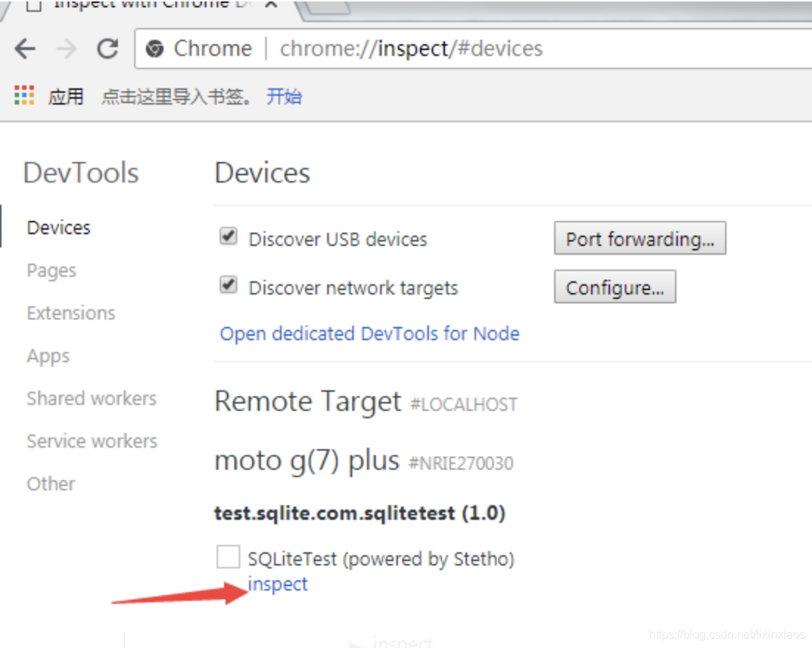Click the 开始 link in bookmarks bar

pos(284,96)
